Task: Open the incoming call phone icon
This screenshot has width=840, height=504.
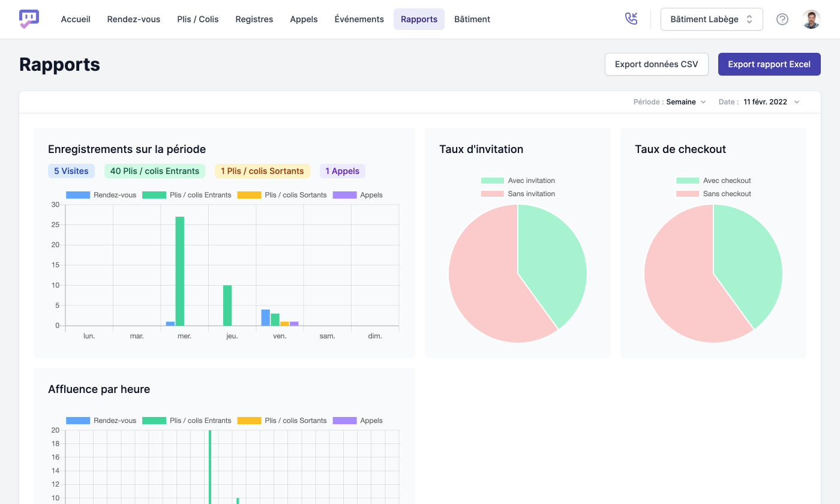Action: coord(631,19)
